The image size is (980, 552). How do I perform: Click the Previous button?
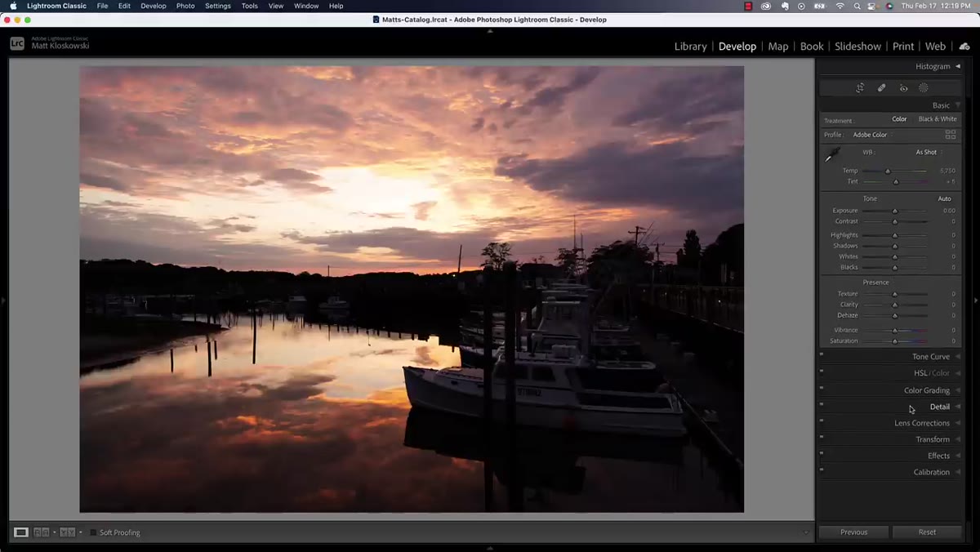853,532
